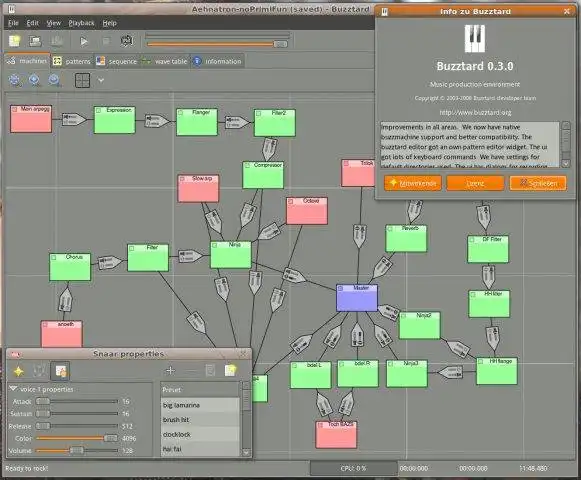The image size is (581, 480).
Task: Click the Attack slider in Snaar properties
Action: point(77,401)
